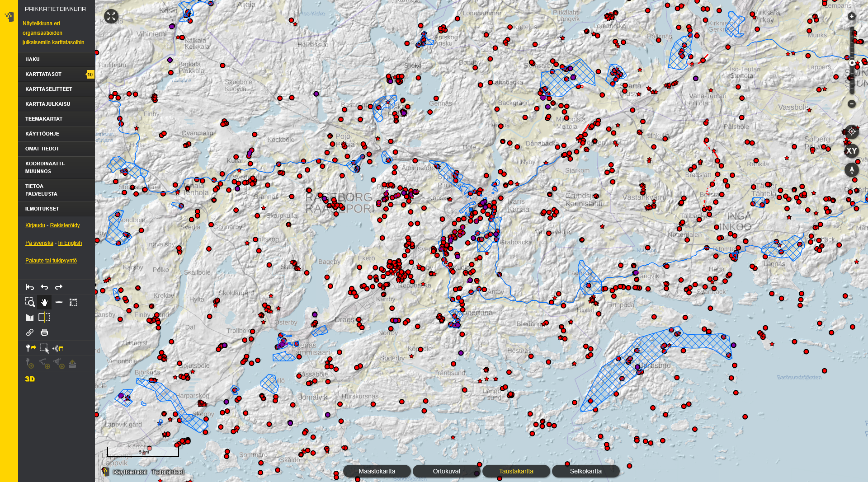868x482 pixels.
Task: Click the XY coordinates button
Action: 851,151
